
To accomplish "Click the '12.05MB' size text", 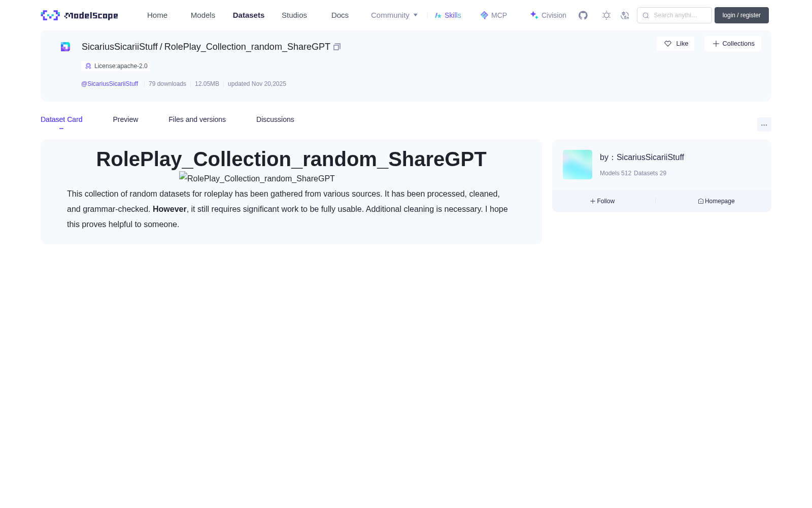I will coord(207,84).
